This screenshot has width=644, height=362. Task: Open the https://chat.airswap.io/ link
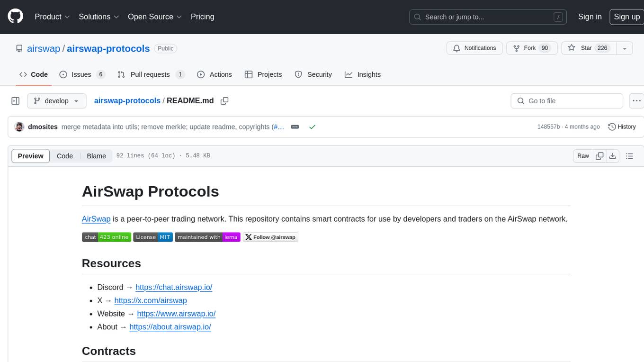(x=174, y=287)
